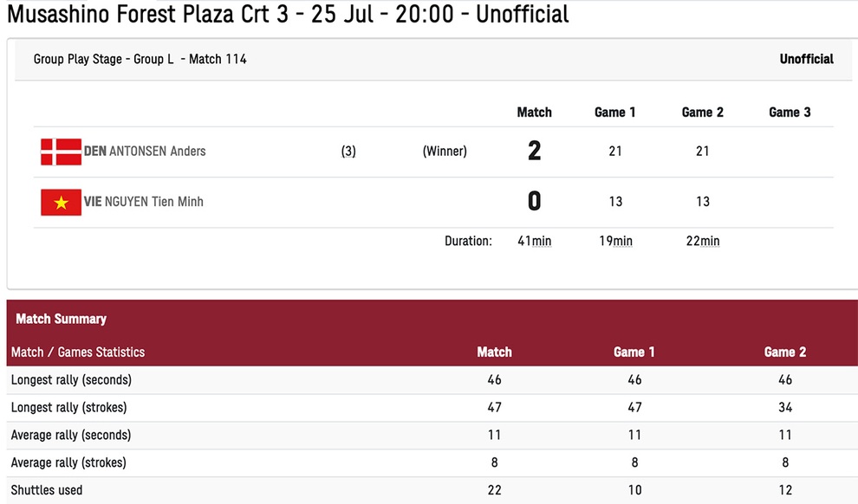
Task: Select the Longest rally (strokes) row
Action: click(x=432, y=408)
